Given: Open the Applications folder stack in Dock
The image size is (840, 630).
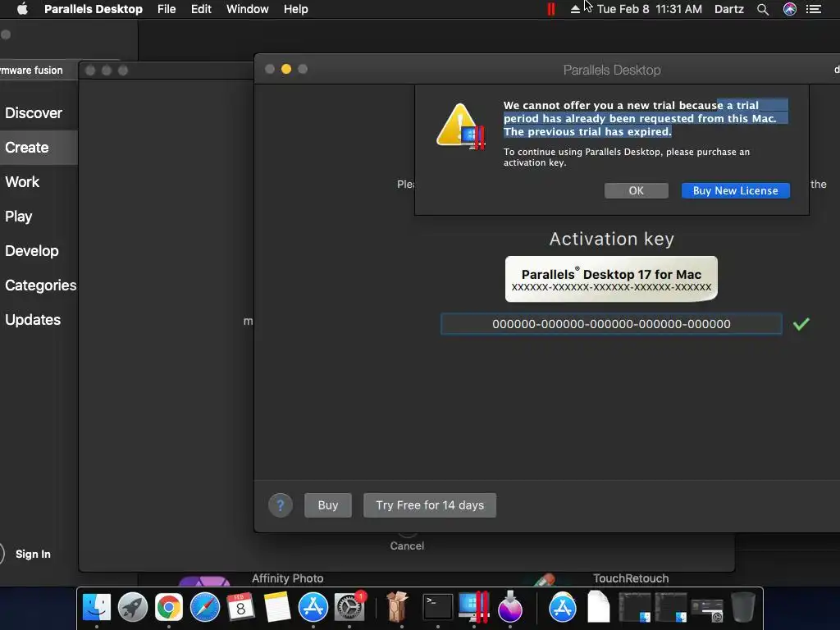Looking at the screenshot, I should pyautogui.click(x=562, y=608).
